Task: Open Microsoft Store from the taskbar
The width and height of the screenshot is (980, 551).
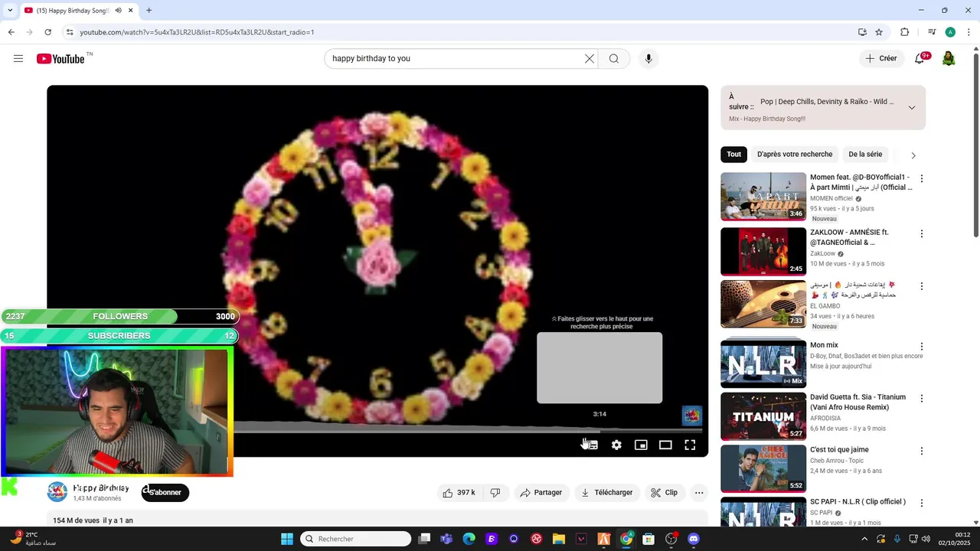Action: 648,539
